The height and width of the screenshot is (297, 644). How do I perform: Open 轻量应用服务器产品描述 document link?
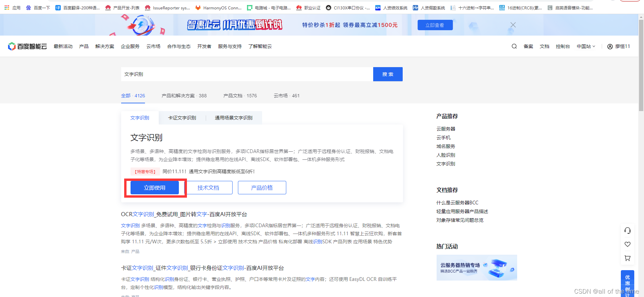[462, 211]
